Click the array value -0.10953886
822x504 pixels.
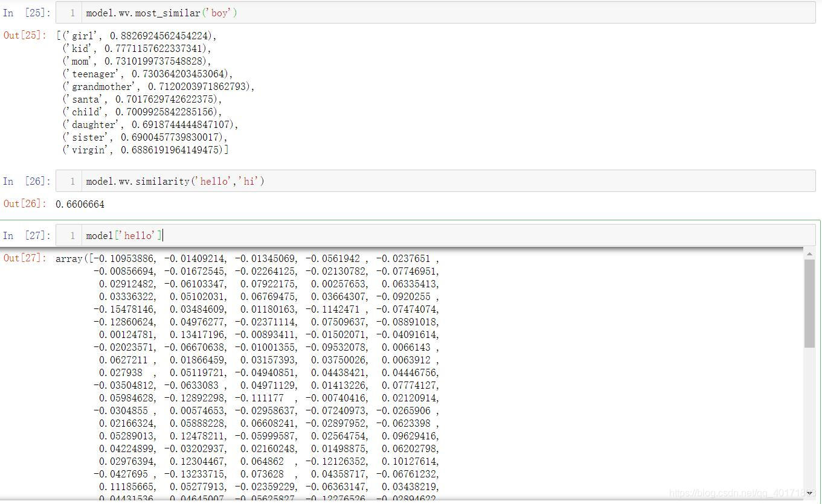tap(124, 258)
